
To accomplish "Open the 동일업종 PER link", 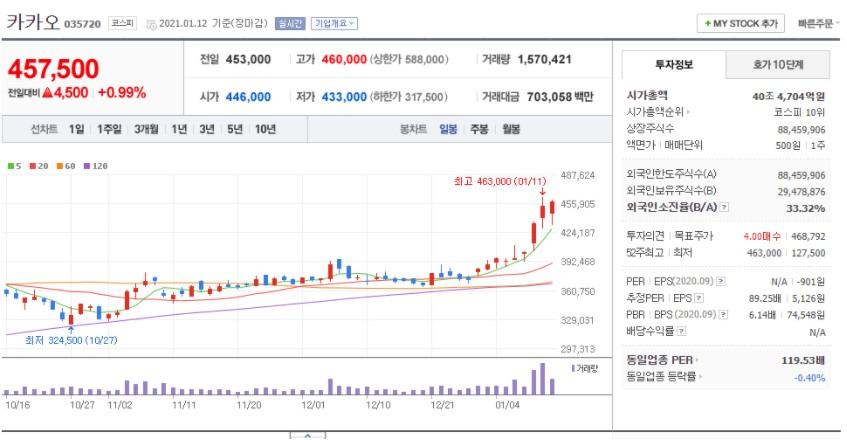I will 662,360.
